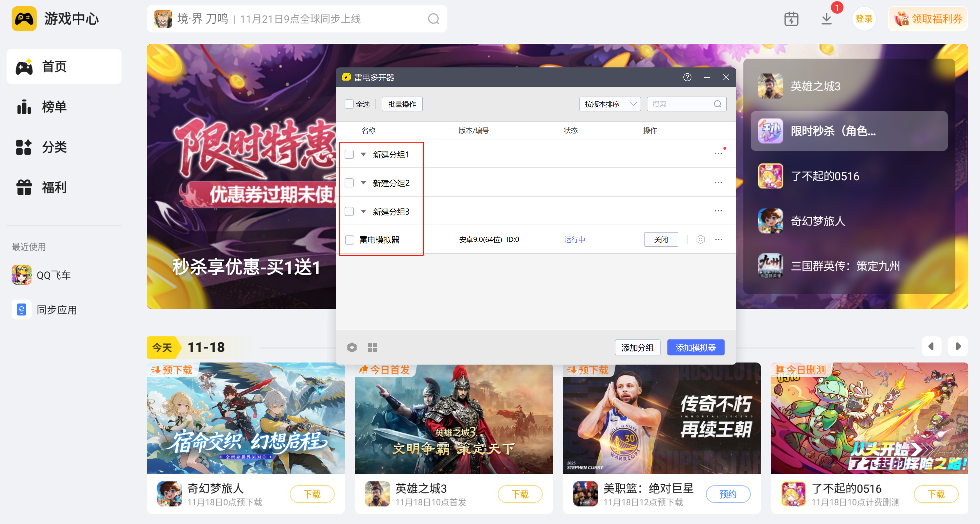Click the search magnifier in top bar
This screenshot has width=980, height=524.
point(433,19)
